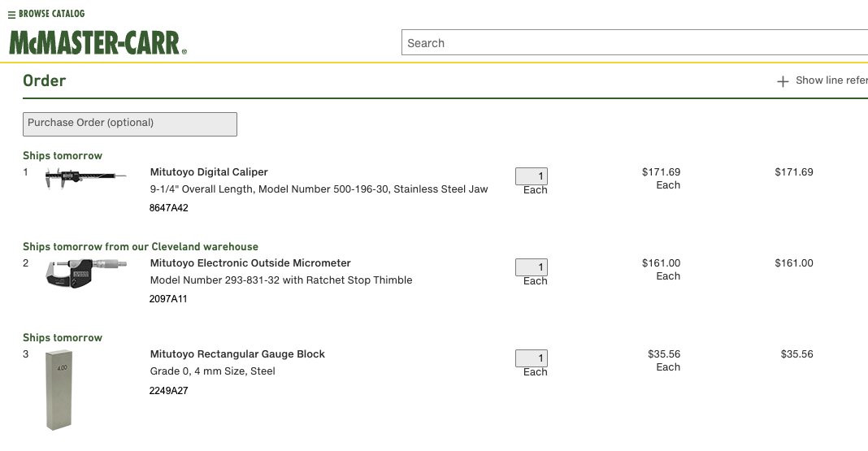
Task: Open the Browse Catalog menu label
Action: click(x=51, y=13)
